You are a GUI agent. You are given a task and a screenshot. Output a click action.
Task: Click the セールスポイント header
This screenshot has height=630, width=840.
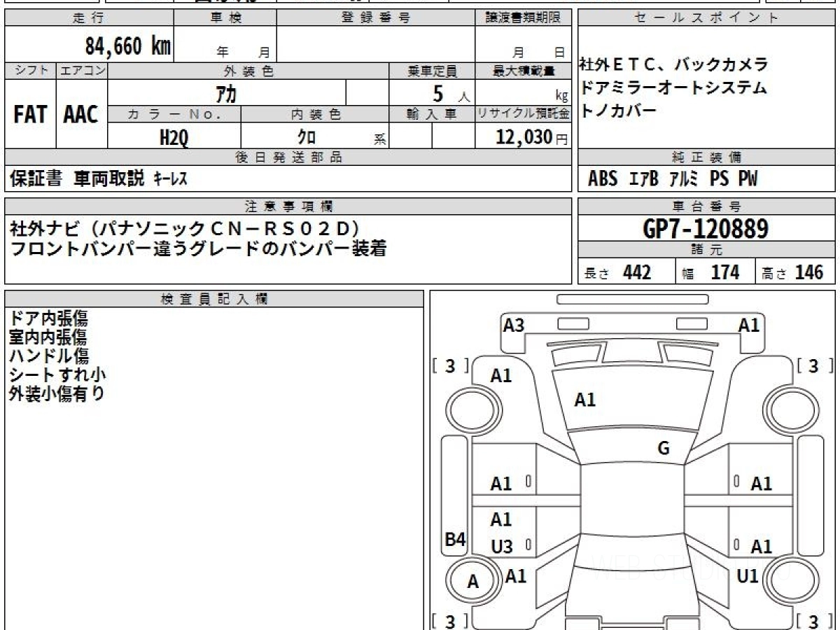[707, 18]
